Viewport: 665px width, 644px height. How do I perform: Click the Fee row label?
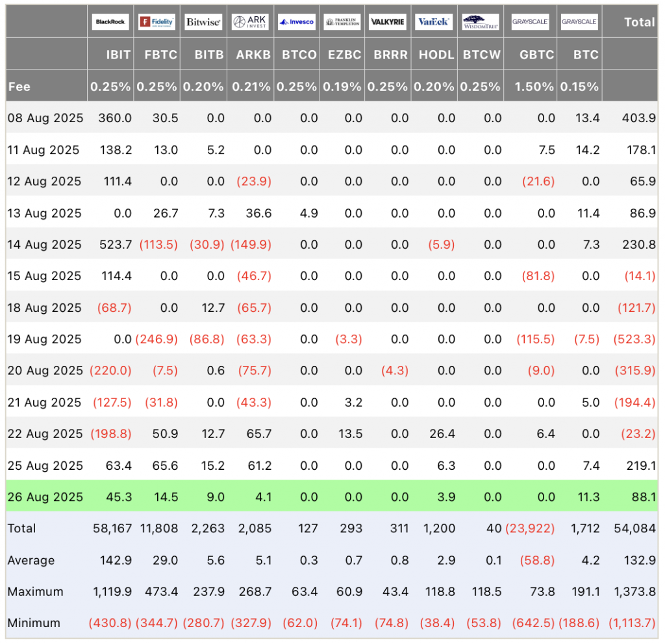tap(19, 86)
